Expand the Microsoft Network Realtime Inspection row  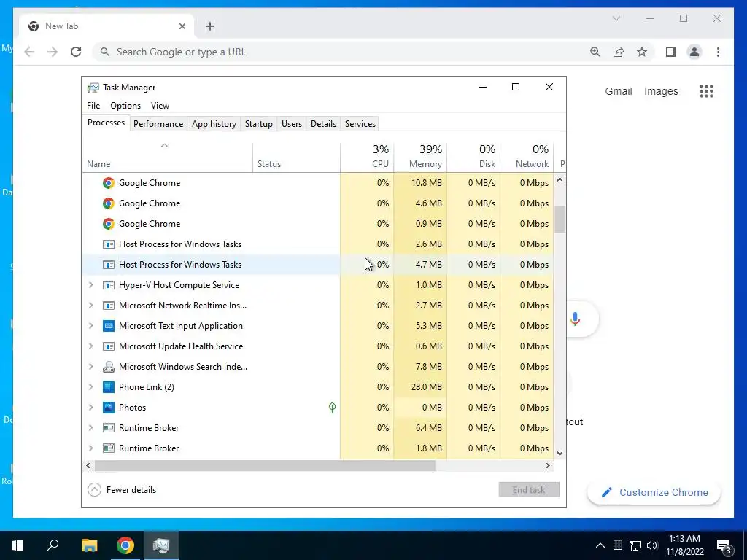[90, 306]
